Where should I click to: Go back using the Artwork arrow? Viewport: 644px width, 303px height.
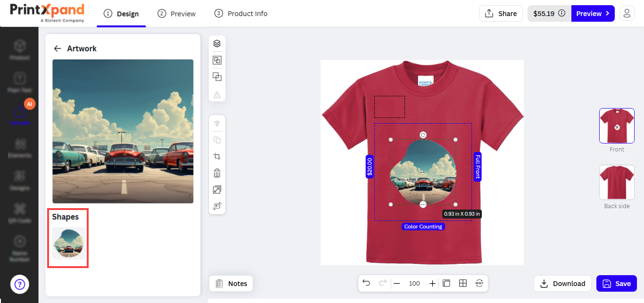[58, 49]
